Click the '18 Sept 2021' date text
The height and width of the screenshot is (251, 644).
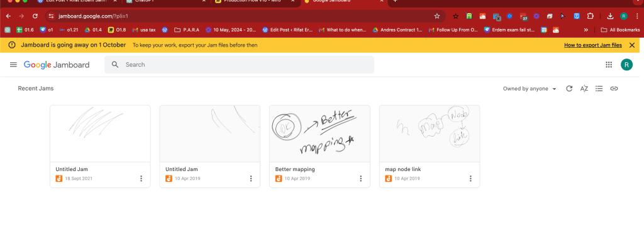tap(79, 179)
